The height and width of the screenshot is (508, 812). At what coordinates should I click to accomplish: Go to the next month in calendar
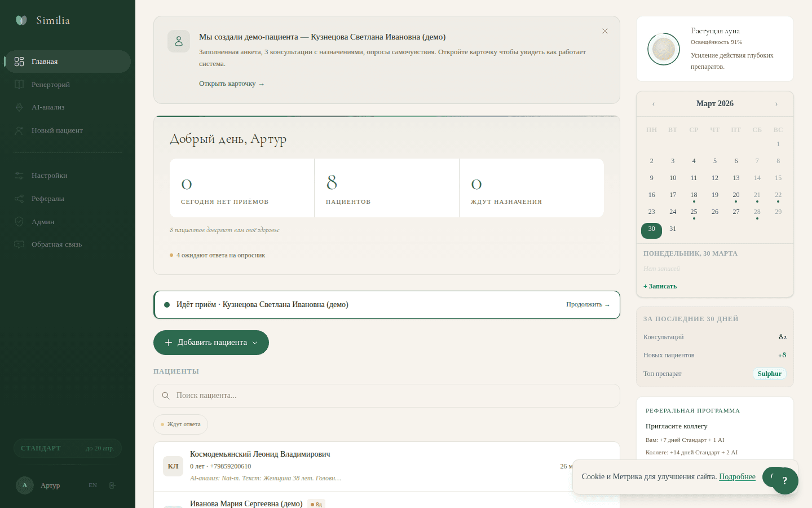pos(776,104)
